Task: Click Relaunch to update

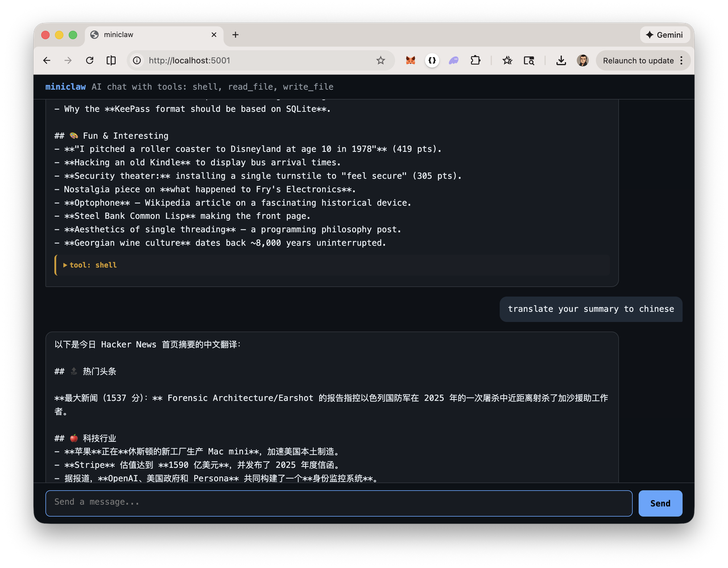Action: click(638, 60)
